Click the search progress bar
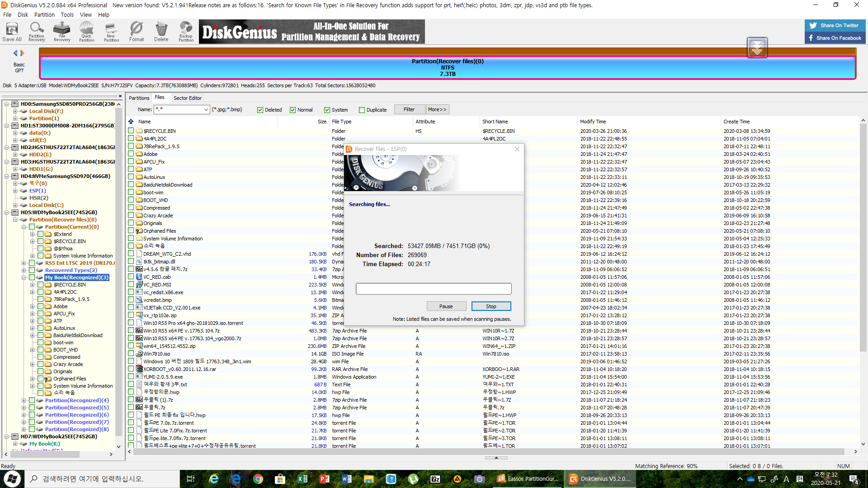The image size is (868, 488). click(434, 289)
